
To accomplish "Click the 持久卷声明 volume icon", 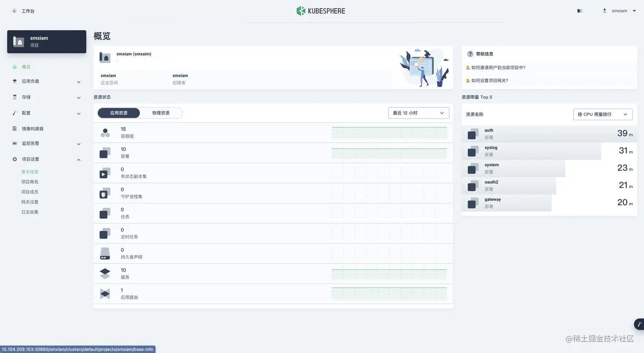I will coord(105,254).
